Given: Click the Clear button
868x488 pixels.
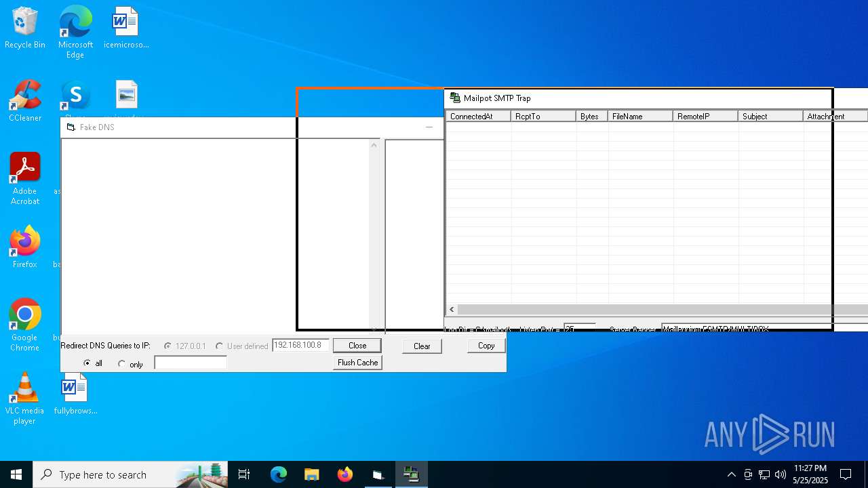Looking at the screenshot, I should tap(422, 346).
